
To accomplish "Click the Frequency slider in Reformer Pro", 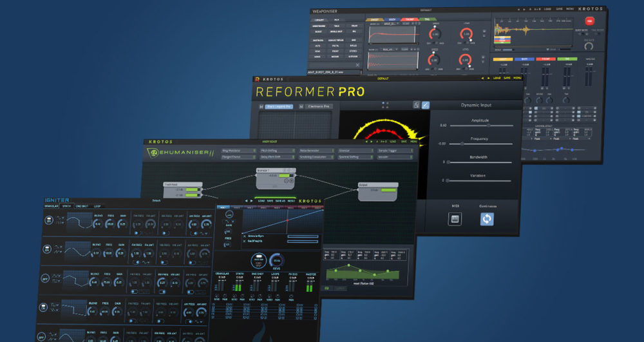I will click(480, 144).
